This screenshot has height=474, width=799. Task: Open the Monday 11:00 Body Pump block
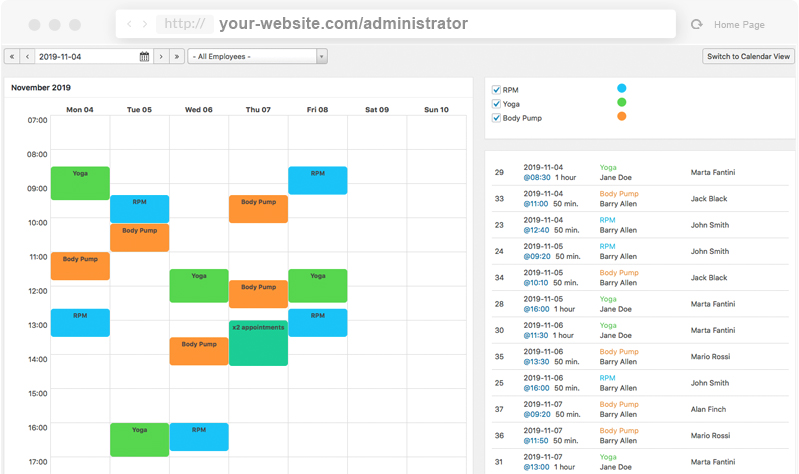pos(80,266)
